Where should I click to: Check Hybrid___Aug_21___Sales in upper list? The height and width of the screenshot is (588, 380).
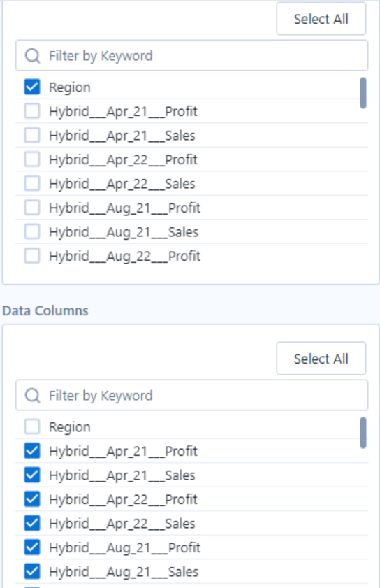(x=32, y=231)
